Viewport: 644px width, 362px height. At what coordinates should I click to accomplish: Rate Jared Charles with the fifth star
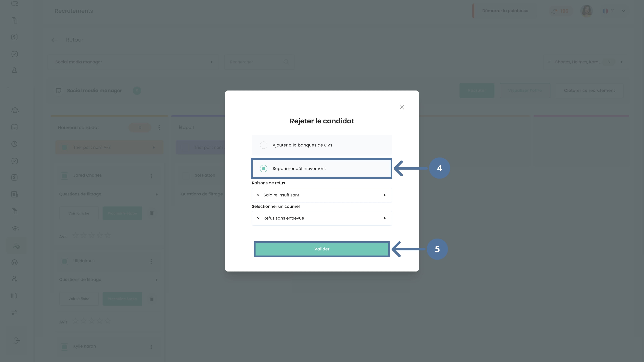click(x=108, y=235)
